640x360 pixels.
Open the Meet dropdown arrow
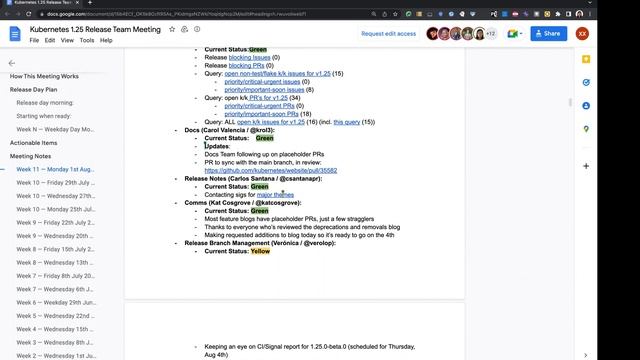click(521, 34)
